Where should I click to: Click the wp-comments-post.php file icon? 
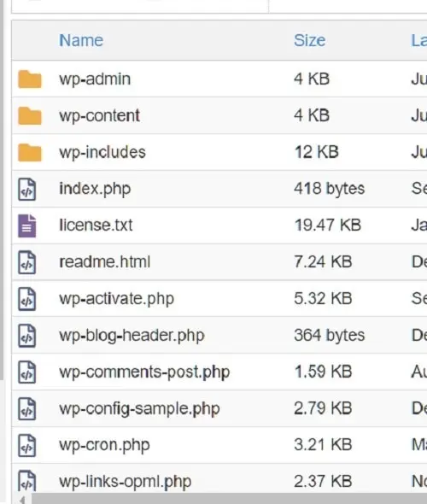[26, 372]
